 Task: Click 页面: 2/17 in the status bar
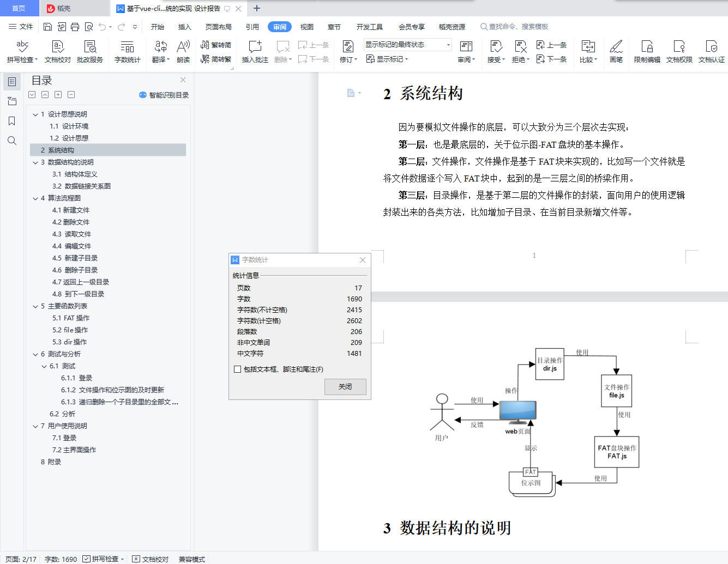[21, 559]
